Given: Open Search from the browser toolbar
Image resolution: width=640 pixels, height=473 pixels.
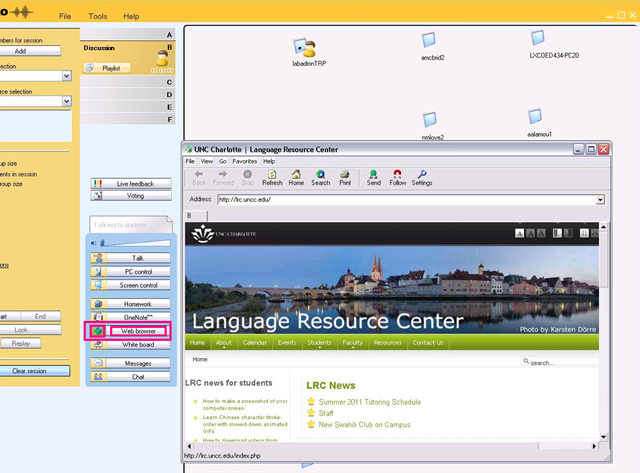Looking at the screenshot, I should [x=320, y=177].
